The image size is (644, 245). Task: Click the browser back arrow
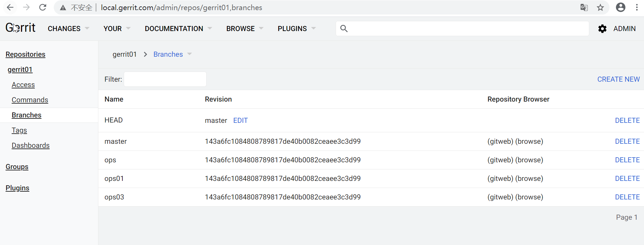[10, 7]
